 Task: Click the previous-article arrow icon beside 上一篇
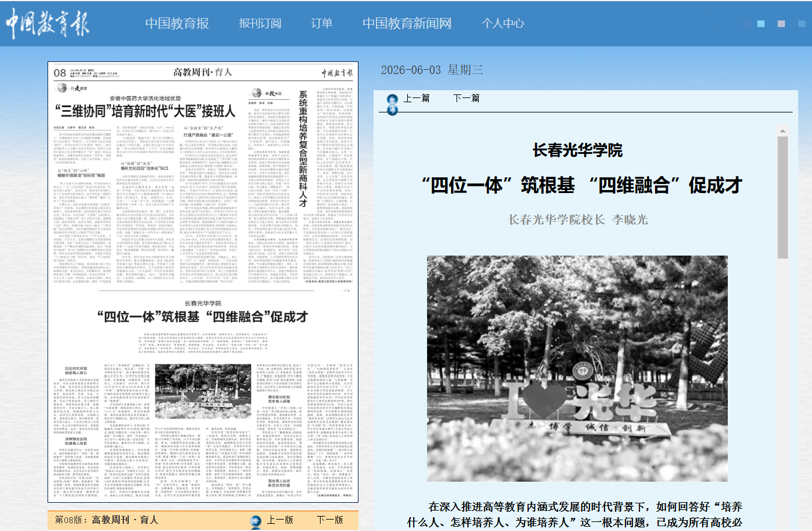click(392, 99)
